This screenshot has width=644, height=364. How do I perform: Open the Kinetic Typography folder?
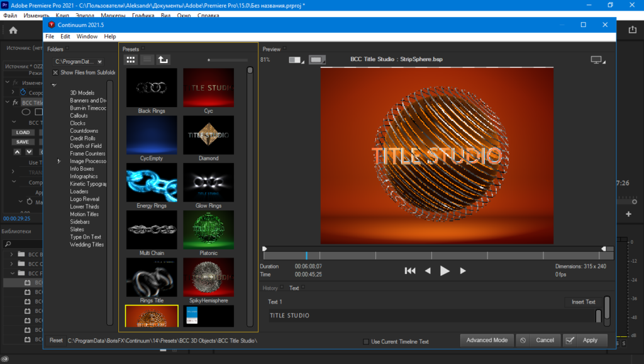click(88, 184)
